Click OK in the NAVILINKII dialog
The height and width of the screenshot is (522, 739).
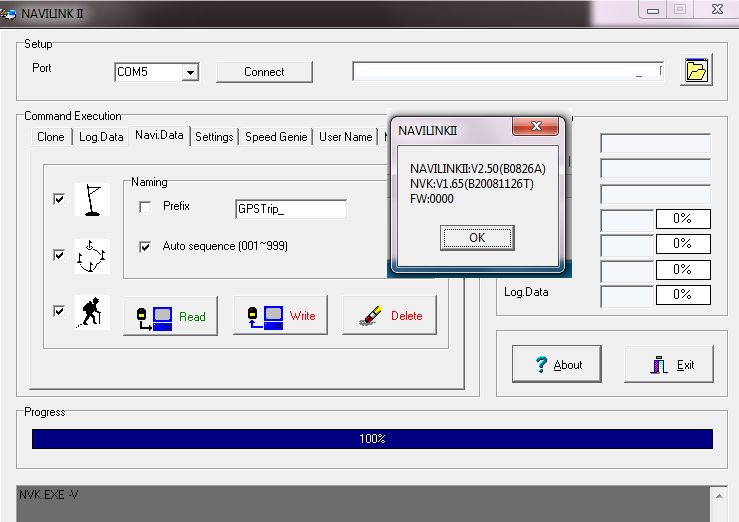[477, 237]
